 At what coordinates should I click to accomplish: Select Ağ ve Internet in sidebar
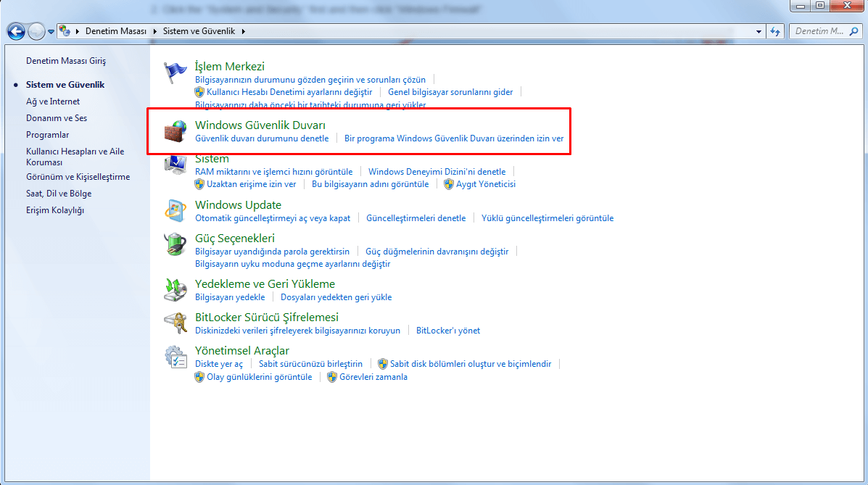point(53,101)
